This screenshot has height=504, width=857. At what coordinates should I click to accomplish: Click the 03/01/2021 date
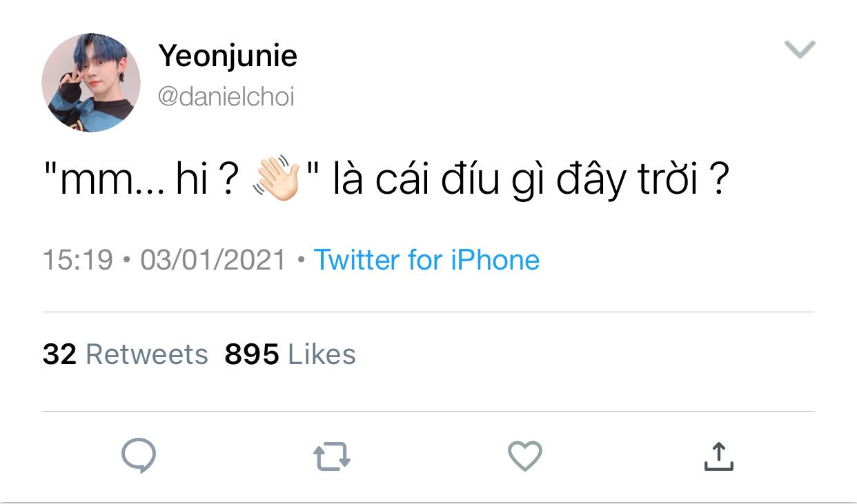click(x=213, y=260)
